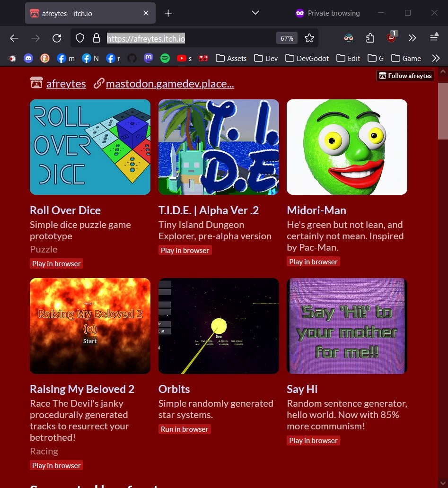Click the Say Hi purple thumbnail
This screenshot has height=488, width=448.
(x=347, y=326)
